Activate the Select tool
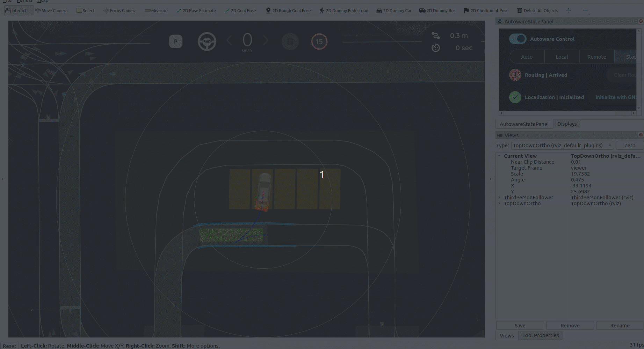This screenshot has height=349, width=644. (x=85, y=10)
